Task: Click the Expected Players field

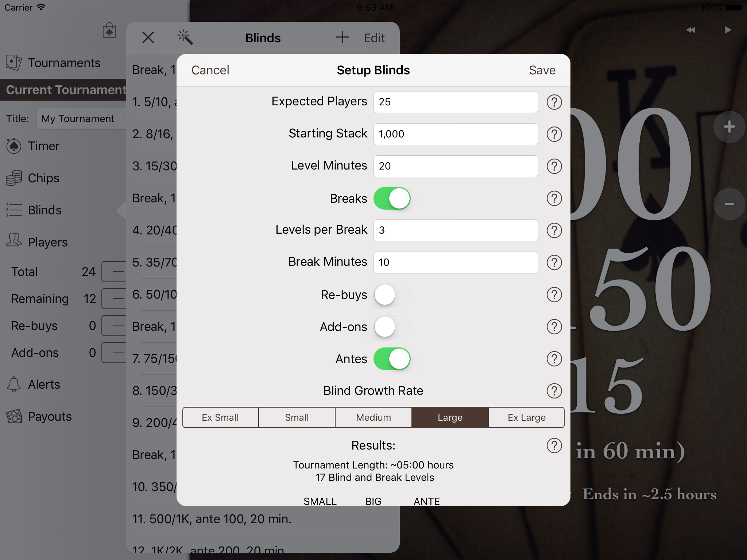Action: [456, 102]
